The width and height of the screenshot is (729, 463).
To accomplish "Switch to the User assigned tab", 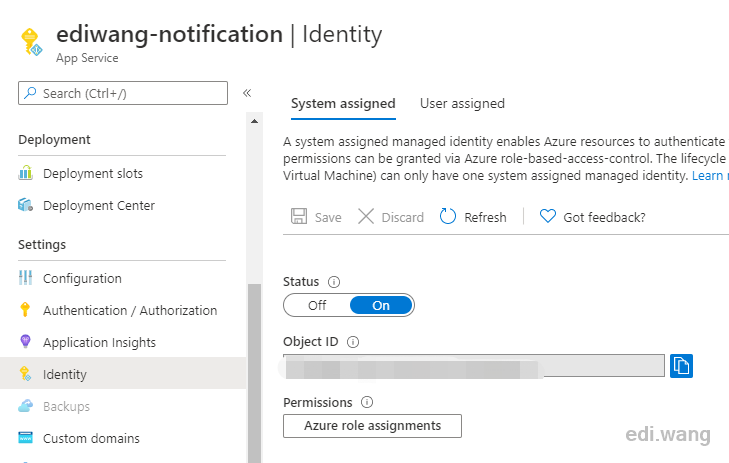I will coord(462,103).
